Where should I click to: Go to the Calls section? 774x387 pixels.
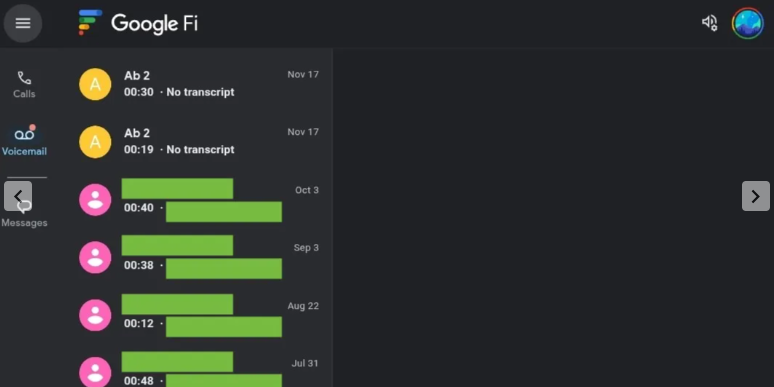point(24,84)
